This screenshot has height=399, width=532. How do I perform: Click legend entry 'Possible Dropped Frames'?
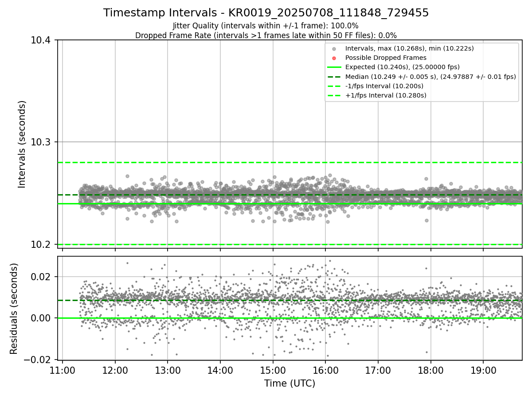(386, 58)
